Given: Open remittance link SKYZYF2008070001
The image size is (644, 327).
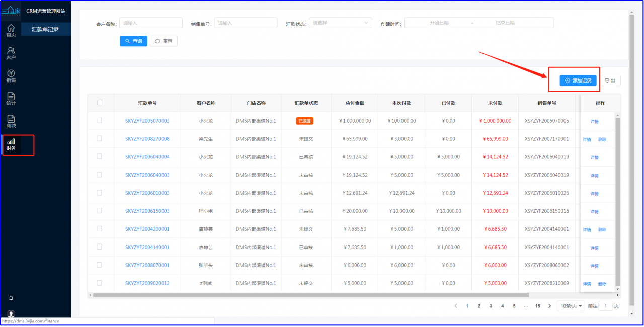Looking at the screenshot, I should [147, 265].
